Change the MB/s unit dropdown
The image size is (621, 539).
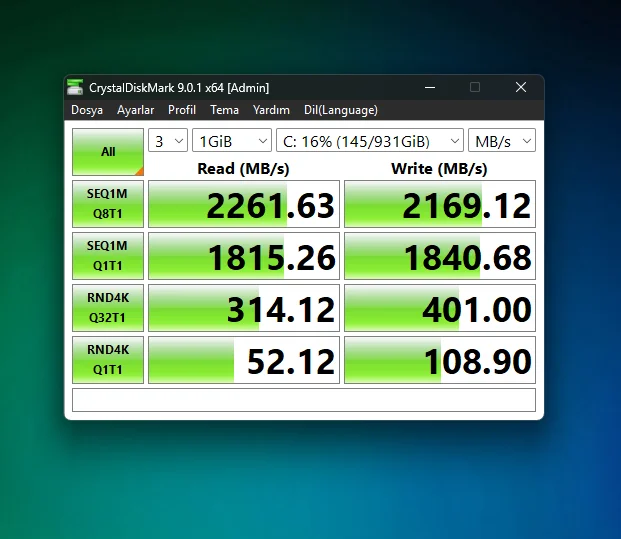(502, 140)
